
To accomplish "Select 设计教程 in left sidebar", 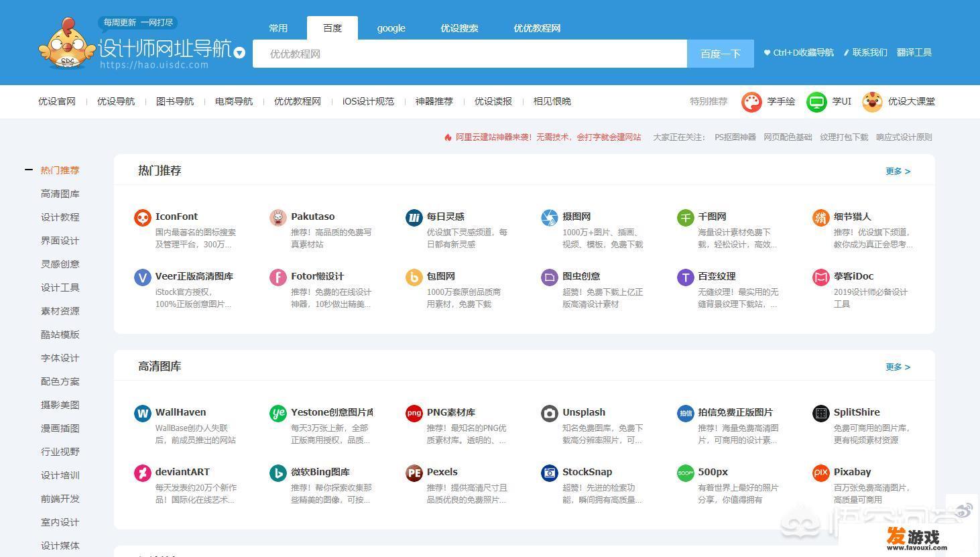I will 60,217.
